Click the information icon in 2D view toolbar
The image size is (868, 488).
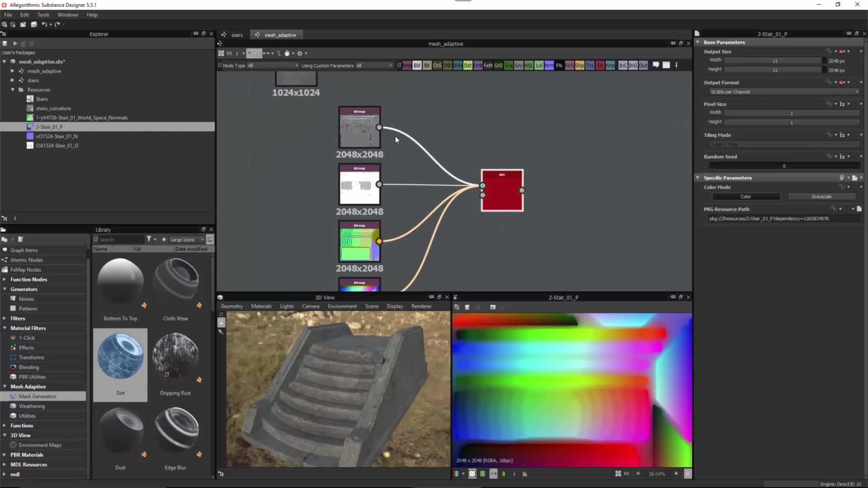point(514,474)
